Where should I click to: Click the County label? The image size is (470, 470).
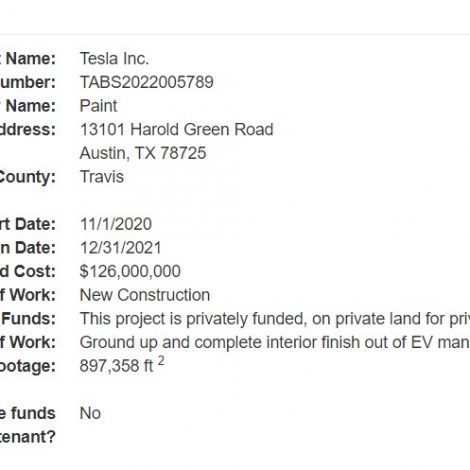tap(27, 177)
